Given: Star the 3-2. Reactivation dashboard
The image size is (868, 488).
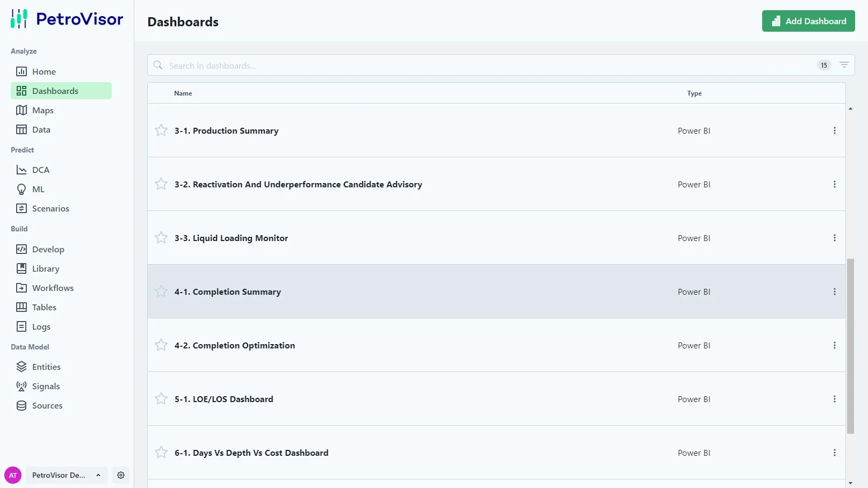Looking at the screenshot, I should pos(161,184).
